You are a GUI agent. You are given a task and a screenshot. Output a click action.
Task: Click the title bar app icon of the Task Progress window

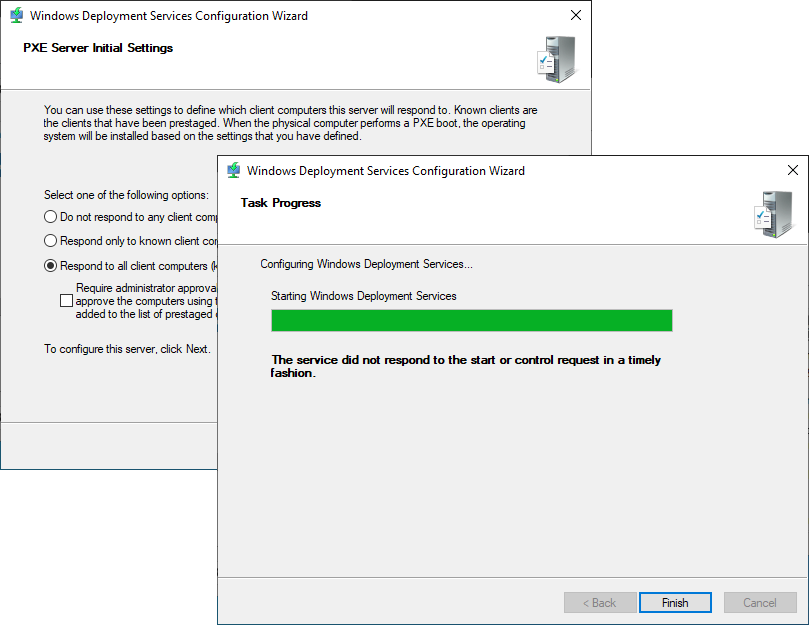[234, 170]
